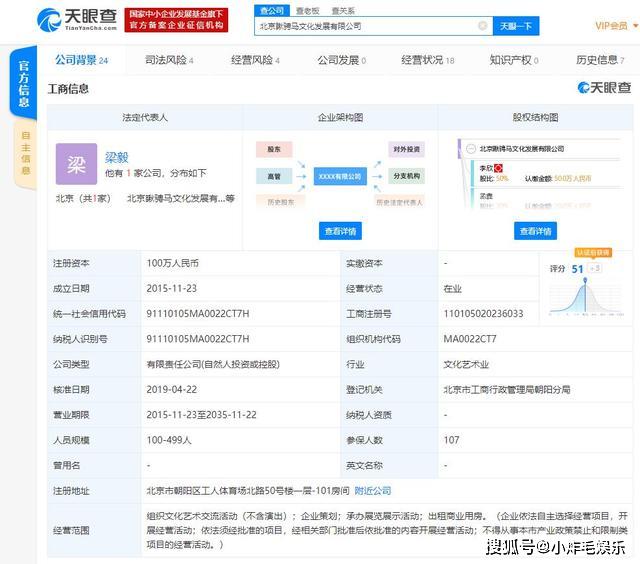
Task: Click 查看详情 under 股权结构图
Action: (536, 231)
